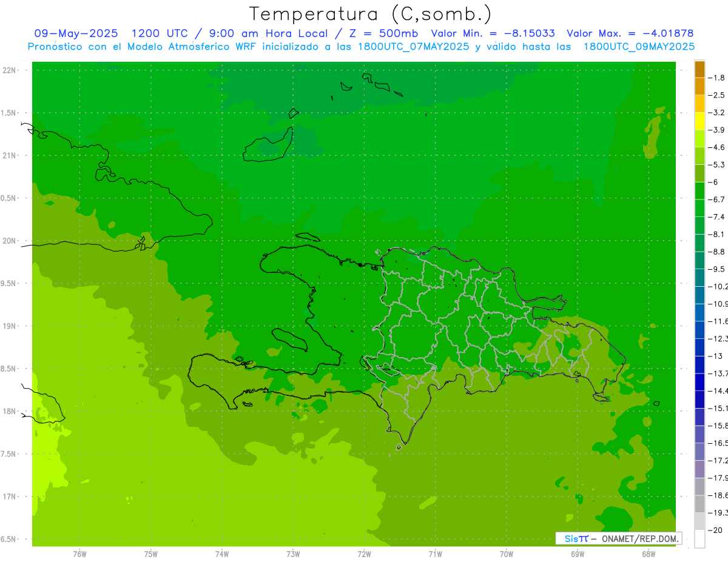Click the "71W" longitude label
Viewport: 728px width, 562px height.
(435, 554)
